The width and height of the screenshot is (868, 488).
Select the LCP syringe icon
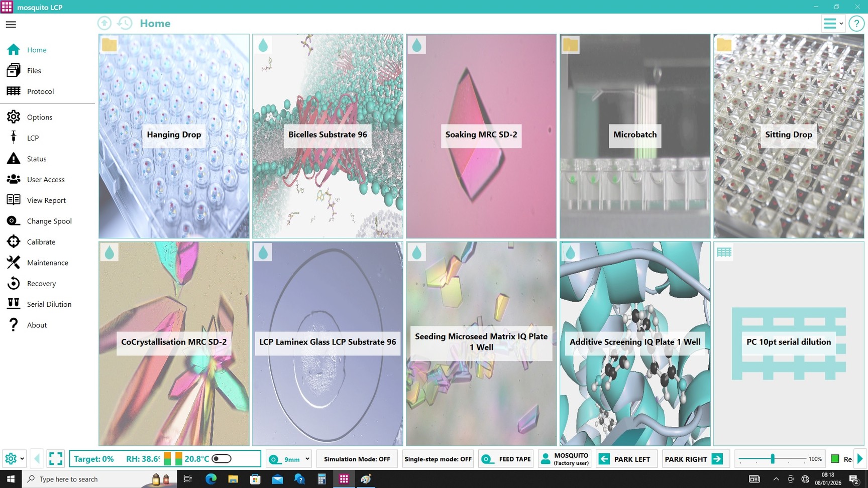tap(14, 138)
